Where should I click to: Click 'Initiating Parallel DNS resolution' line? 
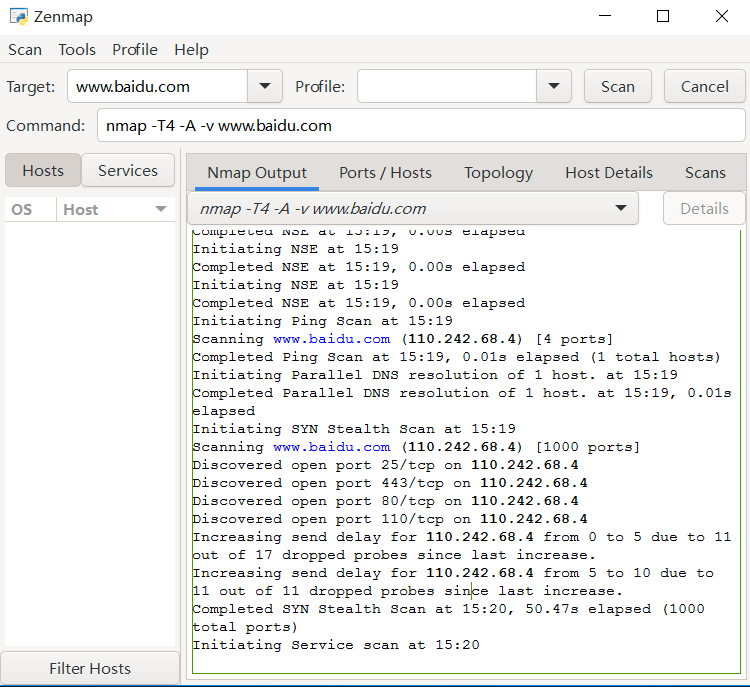click(x=435, y=375)
